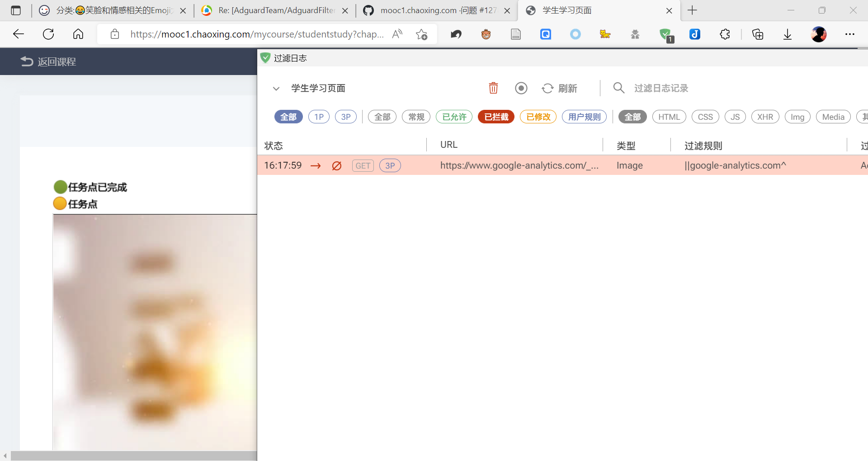
Task: Collapse the 学生学习页面 section via its chevron
Action: tap(276, 89)
